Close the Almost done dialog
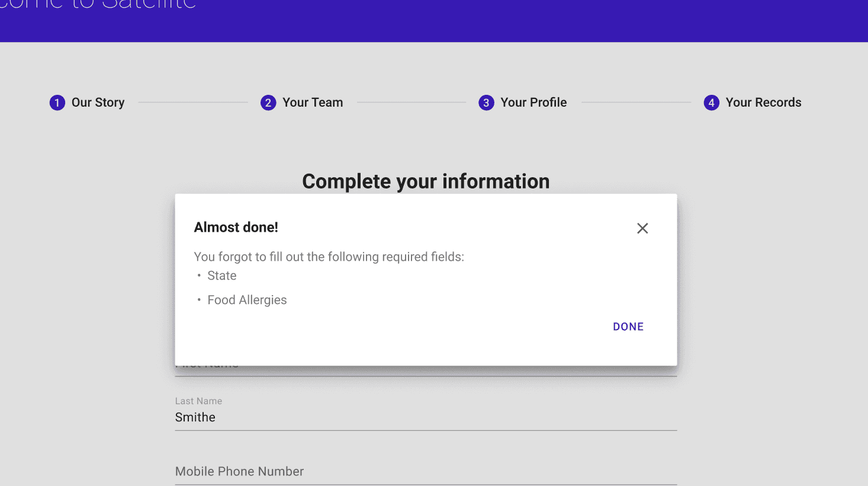Viewport: 868px width, 486px height. tap(642, 228)
